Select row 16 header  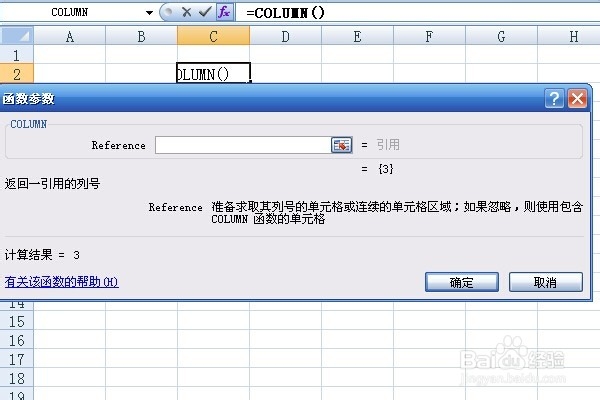(x=16, y=340)
